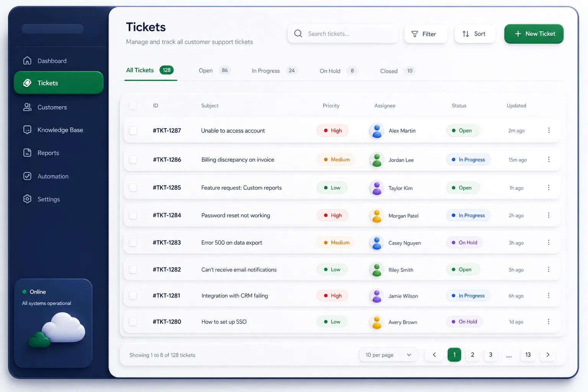Go to the next page arrow
588x392 pixels.
pyautogui.click(x=548, y=355)
